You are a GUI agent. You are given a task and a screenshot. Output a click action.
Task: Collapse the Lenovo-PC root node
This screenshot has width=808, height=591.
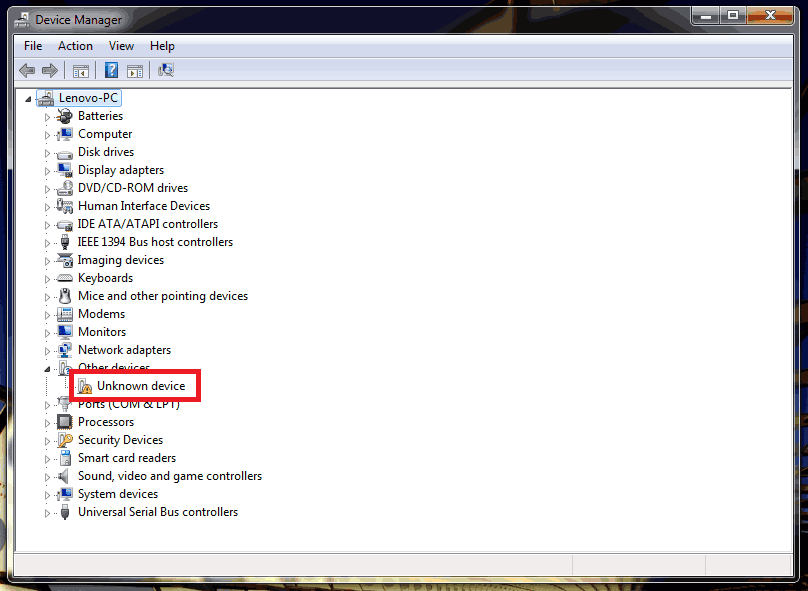(28, 99)
